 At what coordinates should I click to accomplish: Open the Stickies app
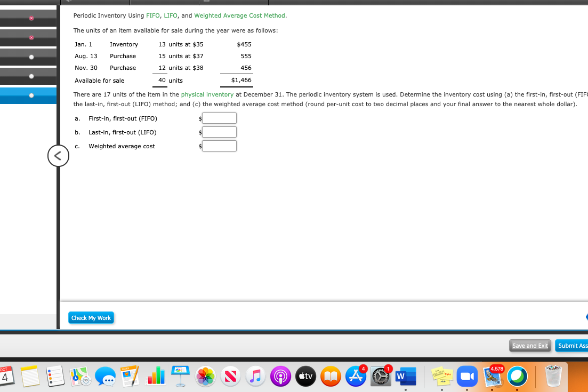(x=441, y=377)
